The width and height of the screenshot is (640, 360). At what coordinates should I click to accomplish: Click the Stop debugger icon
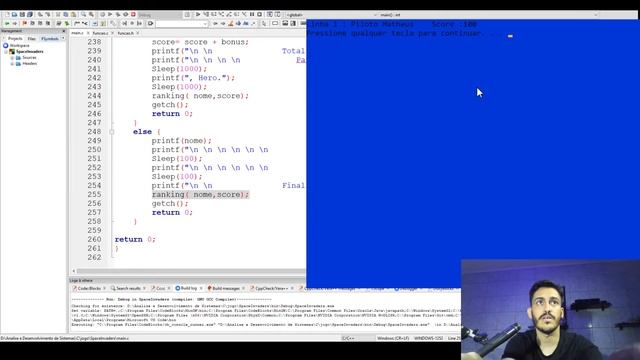(259, 14)
